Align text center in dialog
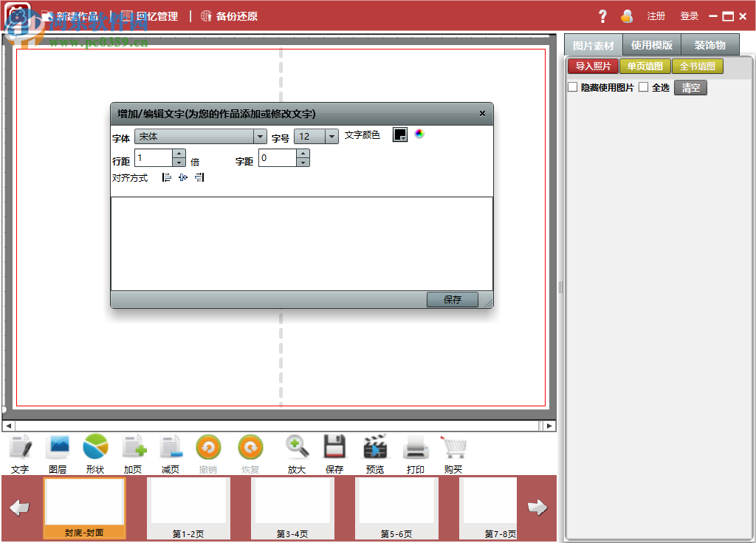Viewport: 756px width, 543px height. point(183,177)
